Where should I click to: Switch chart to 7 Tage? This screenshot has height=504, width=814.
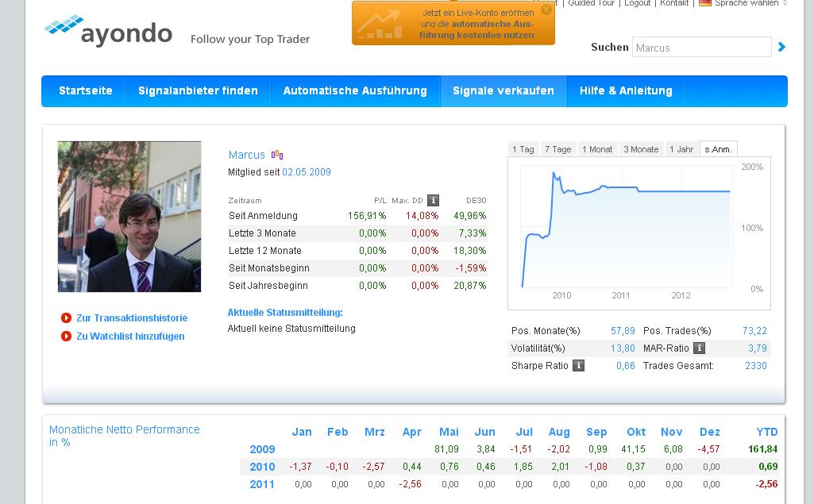557,149
